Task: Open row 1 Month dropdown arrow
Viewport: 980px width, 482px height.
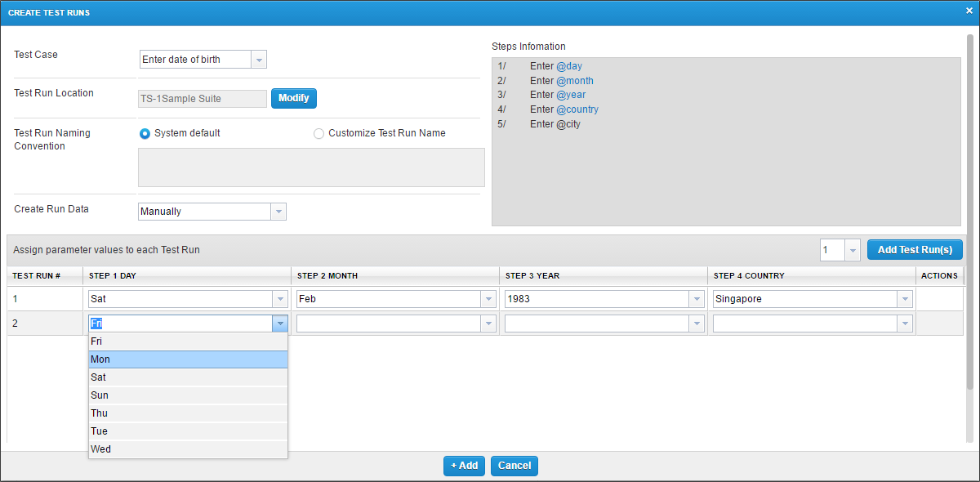Action: (488, 299)
